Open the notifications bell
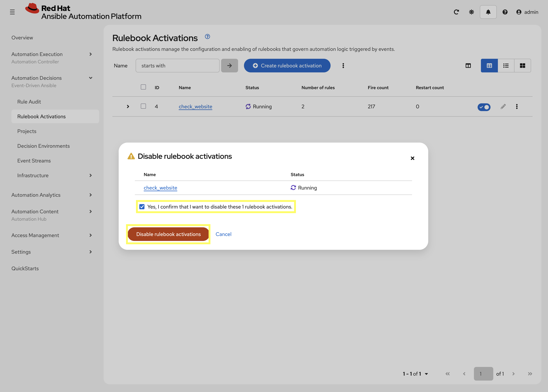Screen dimensions: 548x392 (x=488, y=12)
